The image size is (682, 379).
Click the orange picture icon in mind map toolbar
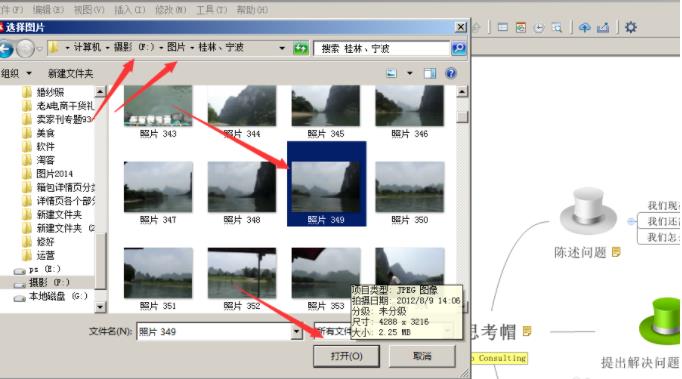coord(521,28)
